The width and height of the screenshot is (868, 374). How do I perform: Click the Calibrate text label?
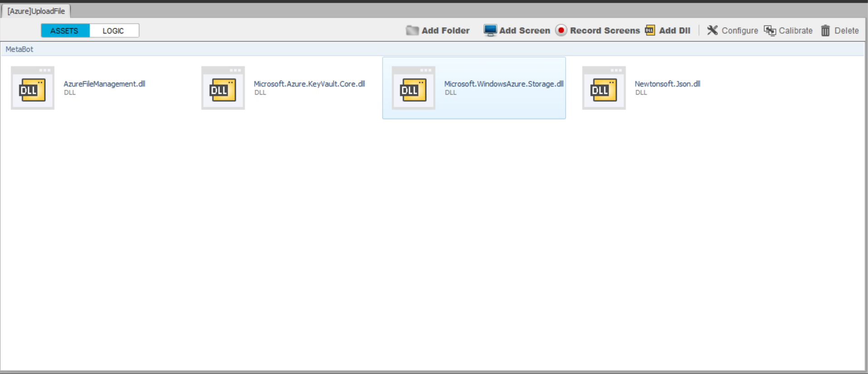click(795, 30)
